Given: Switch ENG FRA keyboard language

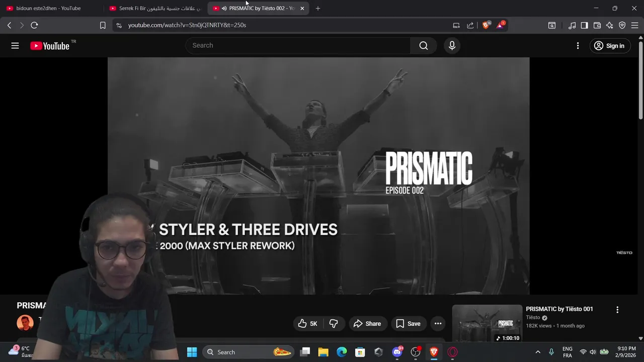Looking at the screenshot, I should click(x=568, y=352).
